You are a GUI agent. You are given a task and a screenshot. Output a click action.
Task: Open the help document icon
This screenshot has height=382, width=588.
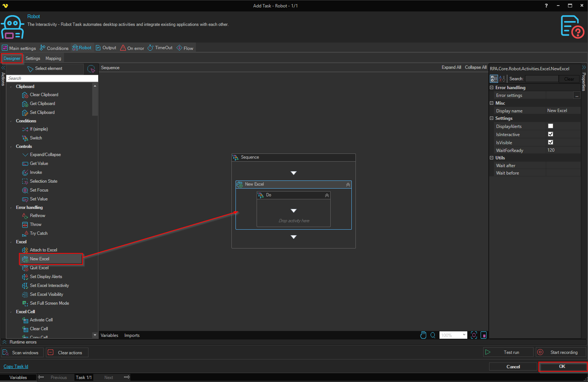572,27
